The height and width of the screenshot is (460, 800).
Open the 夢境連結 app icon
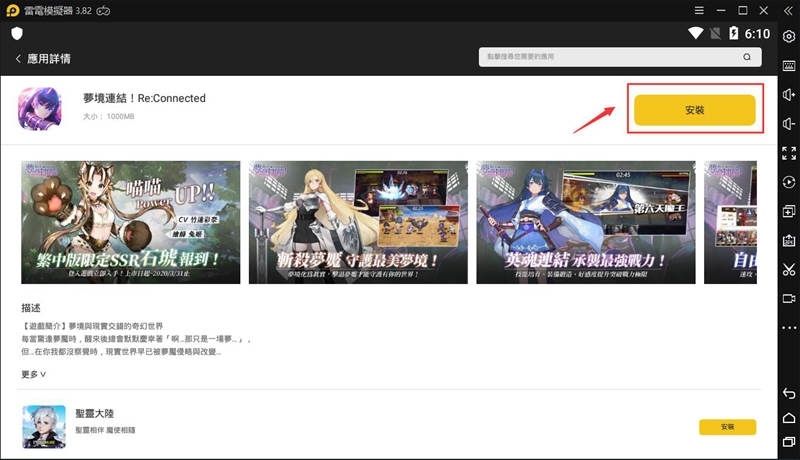point(40,109)
